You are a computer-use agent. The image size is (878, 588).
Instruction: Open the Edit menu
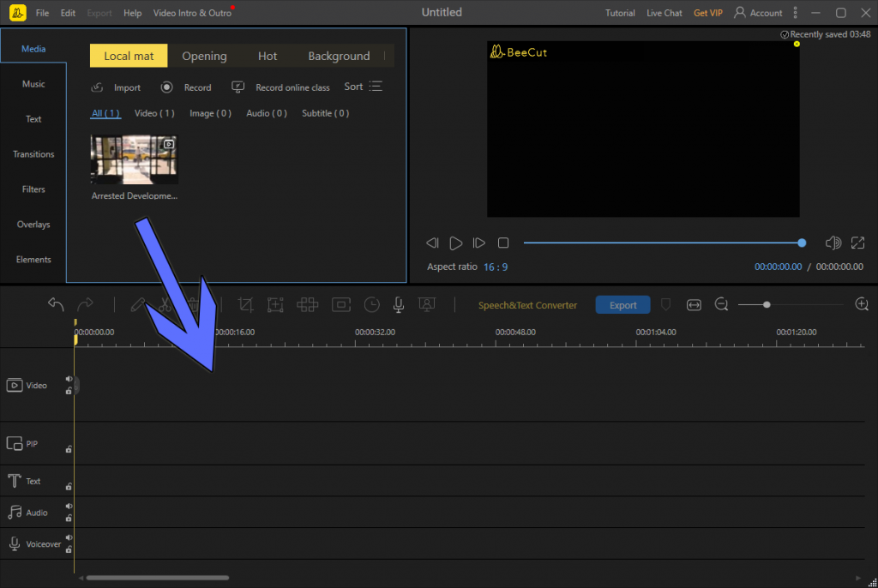68,13
